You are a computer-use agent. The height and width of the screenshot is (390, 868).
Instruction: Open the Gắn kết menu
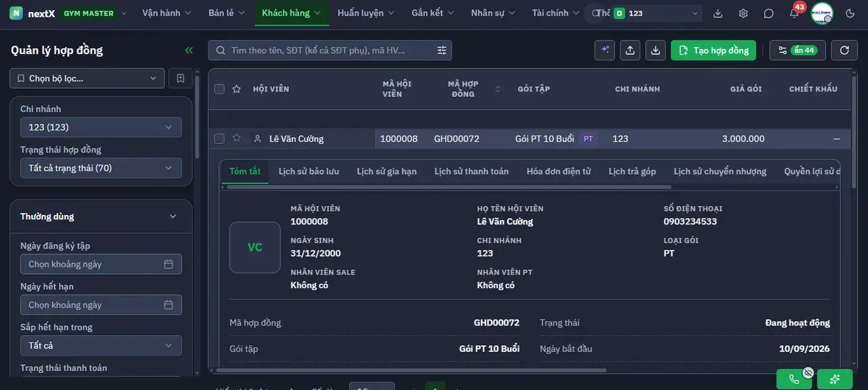(x=433, y=13)
